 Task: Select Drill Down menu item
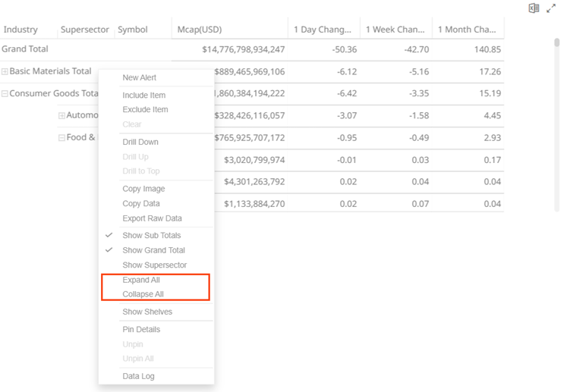click(140, 143)
